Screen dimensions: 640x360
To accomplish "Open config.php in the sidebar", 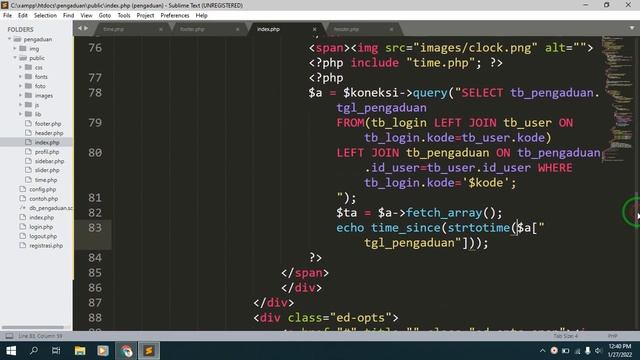I will point(42,189).
